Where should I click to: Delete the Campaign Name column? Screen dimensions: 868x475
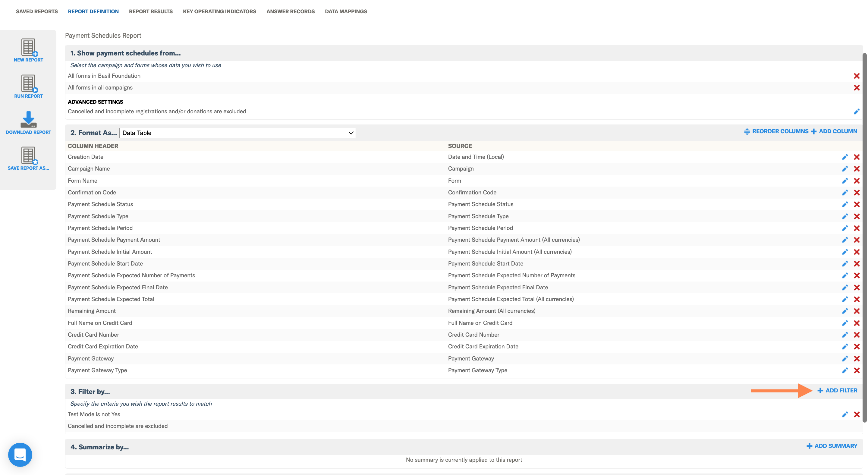[x=857, y=169]
